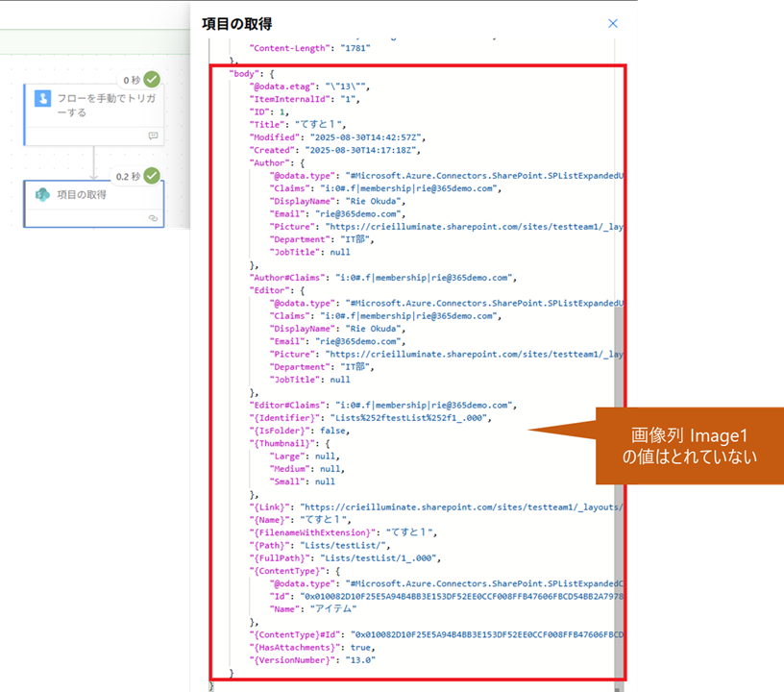Click green success checkmark on trigger card
The width and height of the screenshot is (784, 692).
pos(152,80)
